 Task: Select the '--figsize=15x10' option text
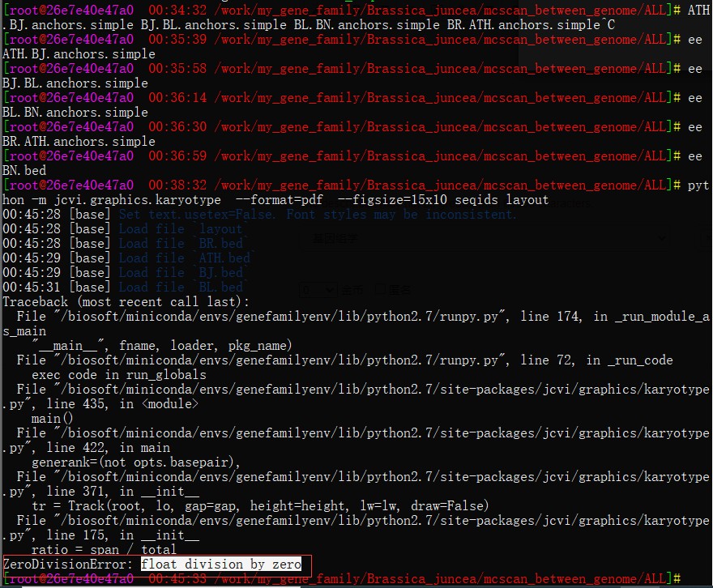[392, 200]
